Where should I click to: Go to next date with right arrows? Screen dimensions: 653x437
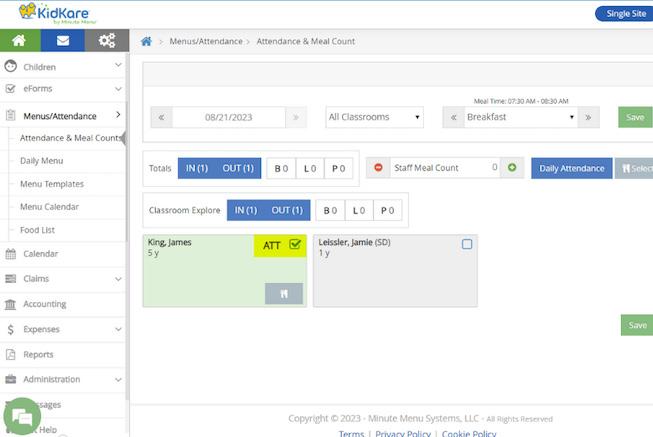pos(296,117)
